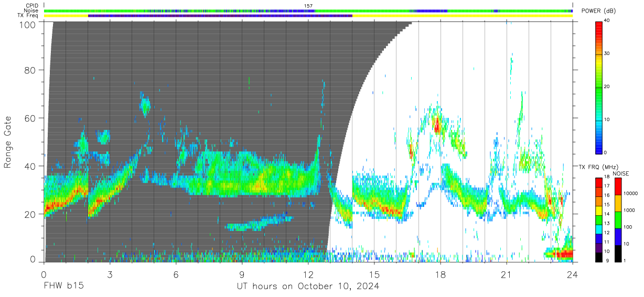Click the CPID label at top left
The width and height of the screenshot is (644, 297).
pos(31,6)
